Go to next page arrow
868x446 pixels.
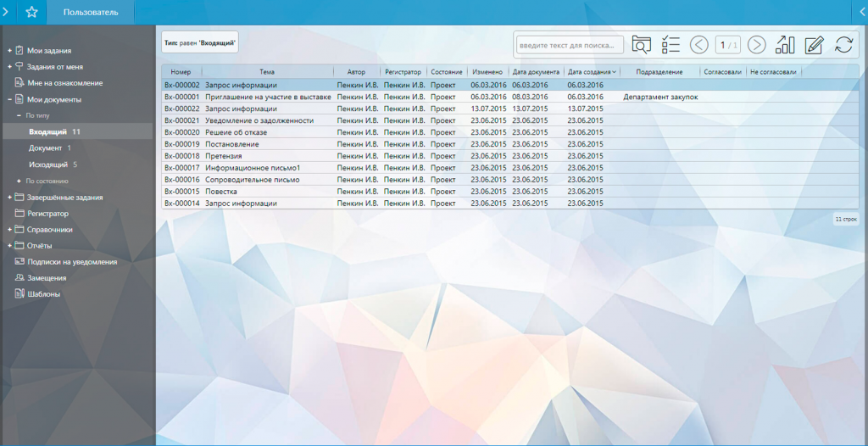(x=757, y=45)
